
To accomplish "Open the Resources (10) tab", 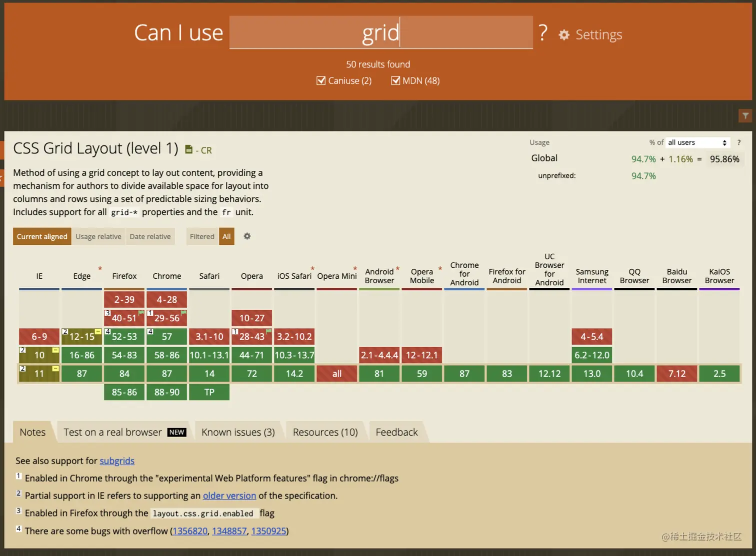I will (x=325, y=432).
